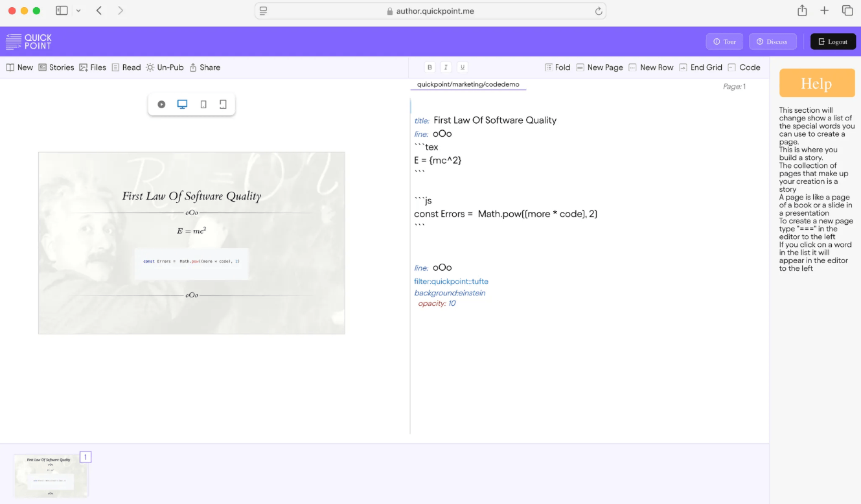Switch to Read mode
Screen dimensions: 861x504
(126, 67)
